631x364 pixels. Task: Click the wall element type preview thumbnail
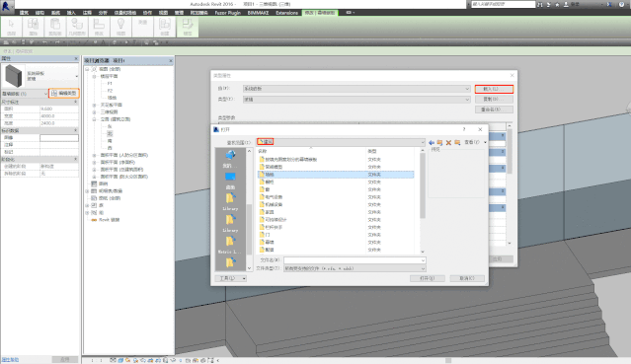(14, 76)
